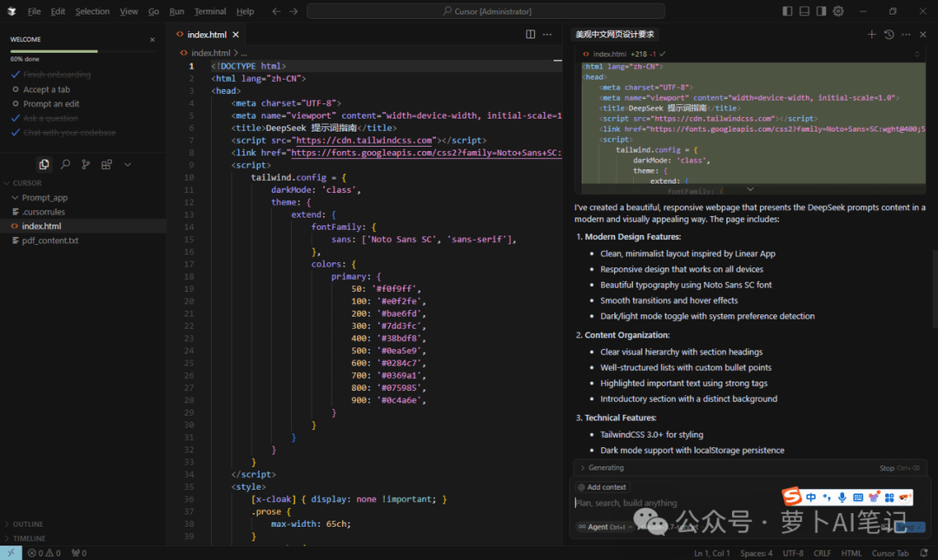This screenshot has height=560, width=938.
Task: Toggle the bottom panel layout icon
Action: (804, 10)
